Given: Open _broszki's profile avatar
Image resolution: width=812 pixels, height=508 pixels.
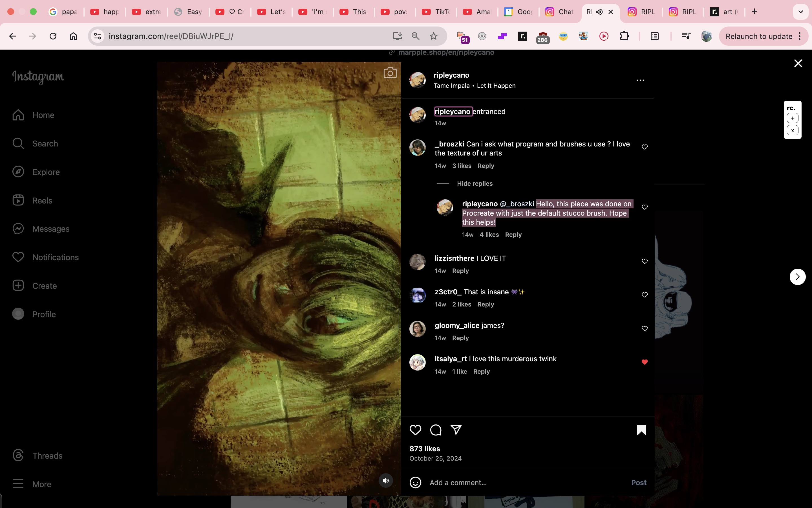Looking at the screenshot, I should [x=417, y=148].
